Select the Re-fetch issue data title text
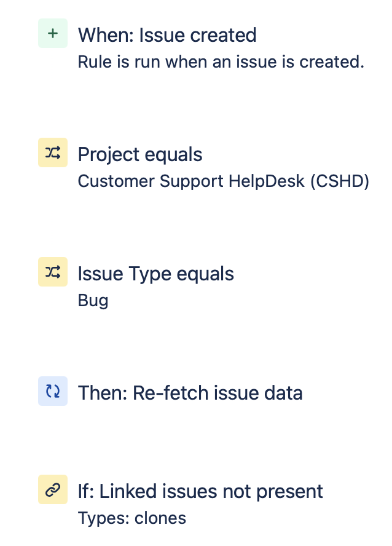 190,393
